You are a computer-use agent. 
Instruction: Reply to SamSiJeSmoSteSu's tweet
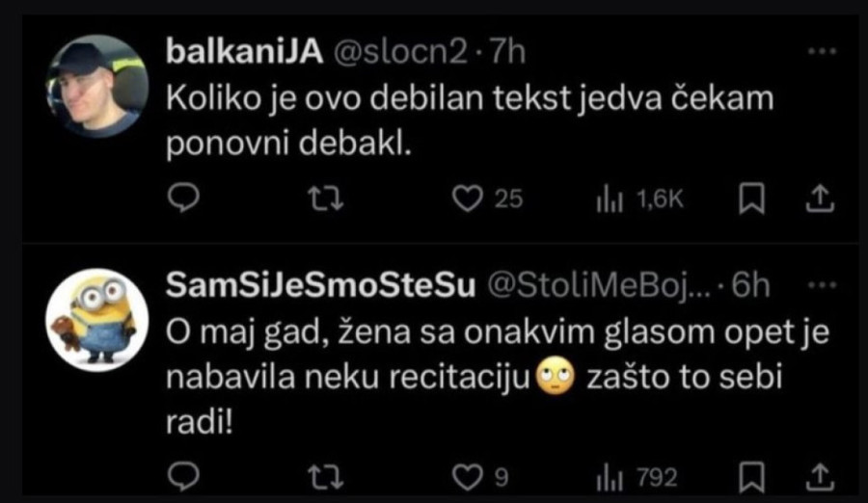(183, 476)
